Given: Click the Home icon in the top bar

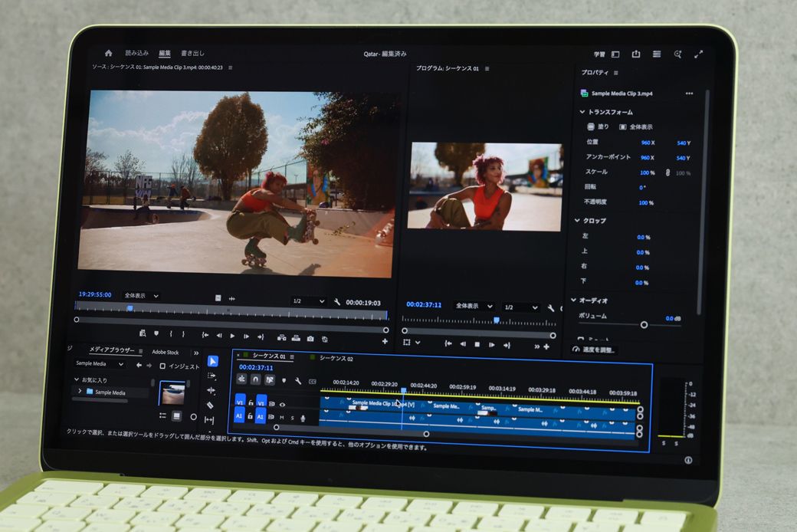Looking at the screenshot, I should click(107, 54).
